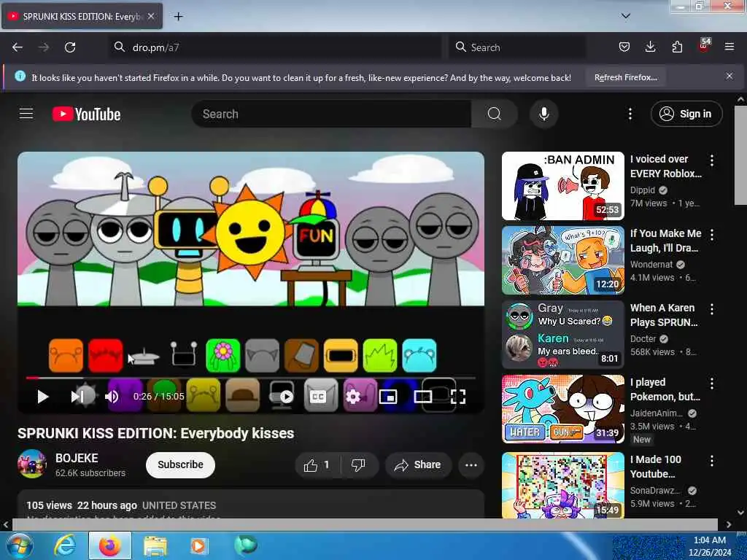Screen dimensions: 747x560
Task: Open options for 'When A Karen' video
Action: 712,309
